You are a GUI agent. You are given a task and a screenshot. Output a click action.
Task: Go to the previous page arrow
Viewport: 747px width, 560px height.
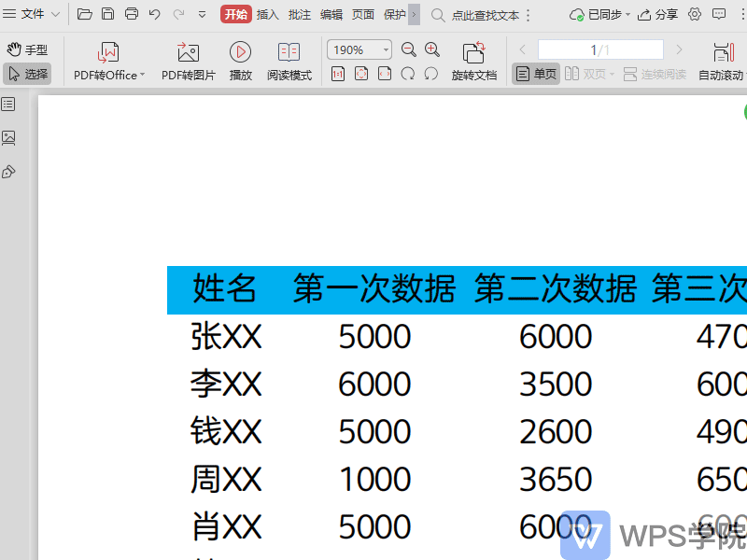click(x=523, y=49)
